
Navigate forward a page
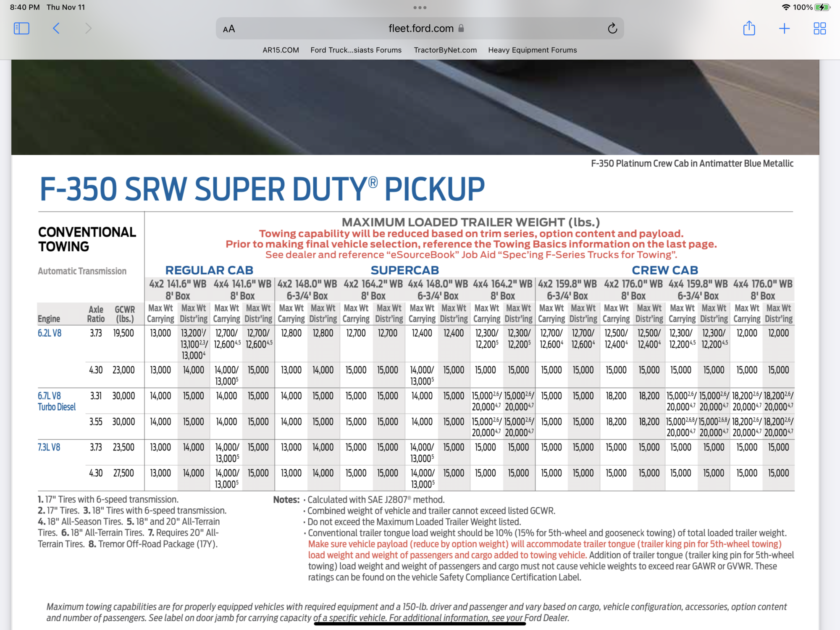click(x=88, y=28)
